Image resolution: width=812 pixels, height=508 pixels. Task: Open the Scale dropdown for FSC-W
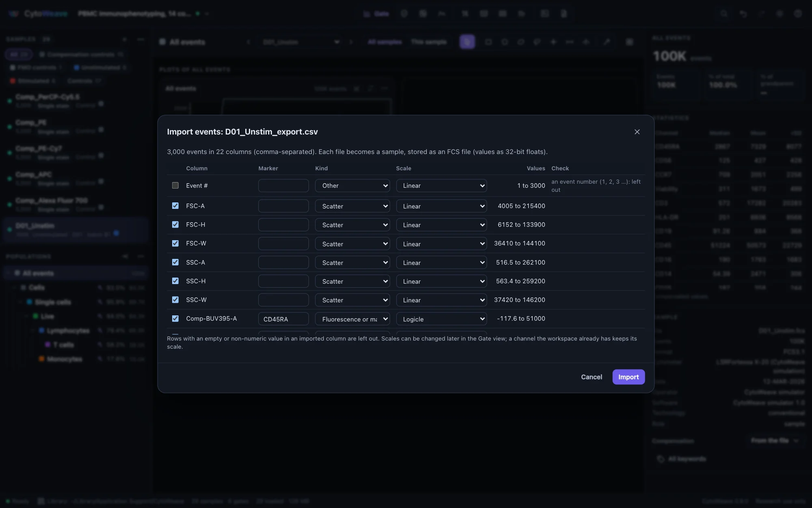[x=441, y=244]
